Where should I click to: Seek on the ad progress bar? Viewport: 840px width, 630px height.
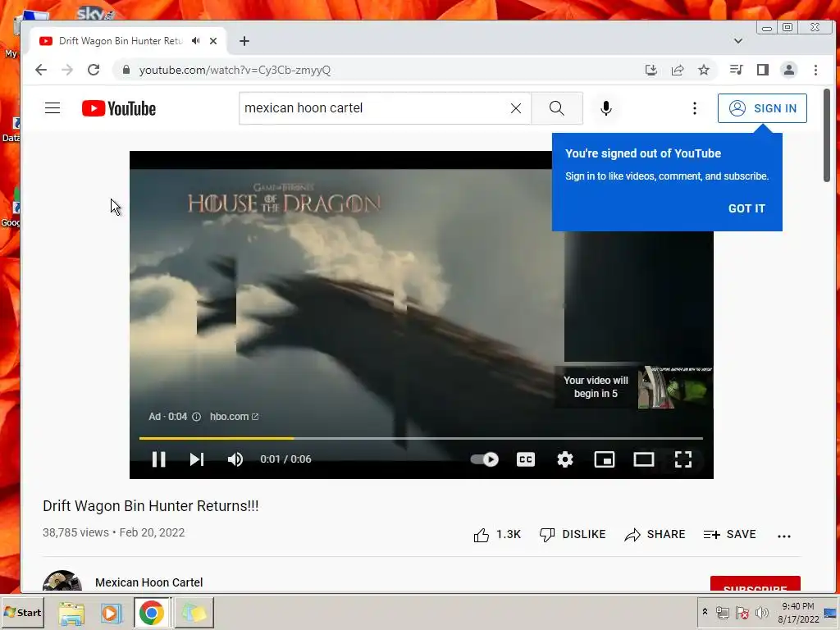coord(421,438)
